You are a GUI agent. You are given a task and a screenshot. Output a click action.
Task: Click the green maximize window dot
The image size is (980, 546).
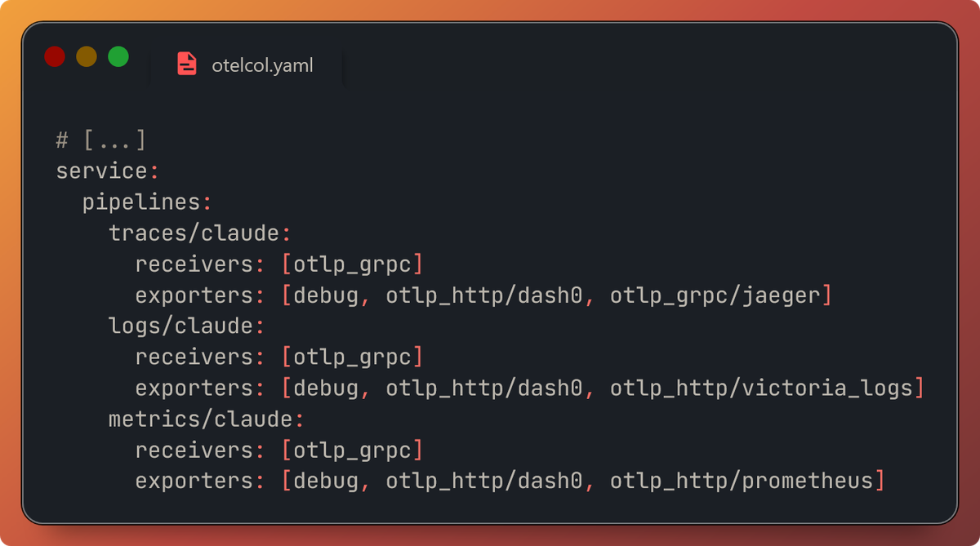click(x=118, y=56)
